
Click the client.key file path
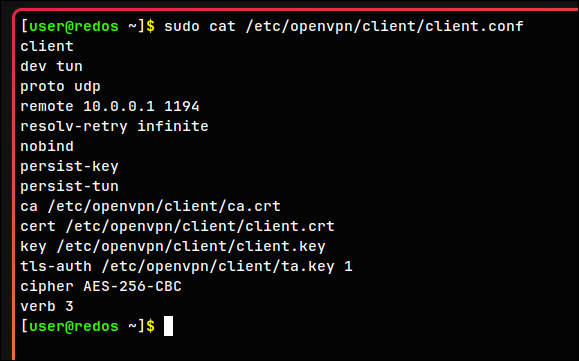191,247
